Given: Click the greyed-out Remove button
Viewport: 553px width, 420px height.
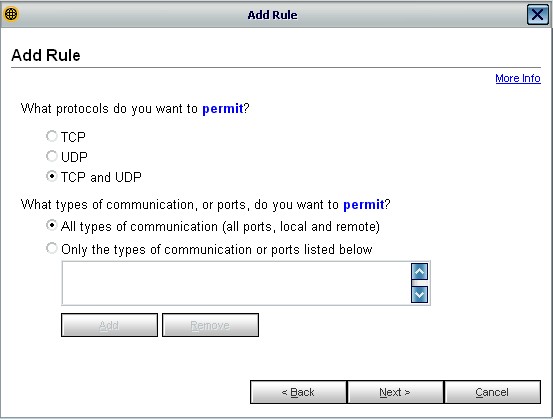Looking at the screenshot, I should (210, 325).
